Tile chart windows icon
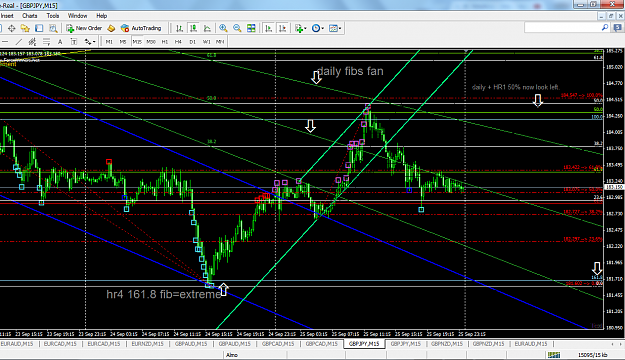The height and width of the screenshot is (360, 625). [x=251, y=28]
